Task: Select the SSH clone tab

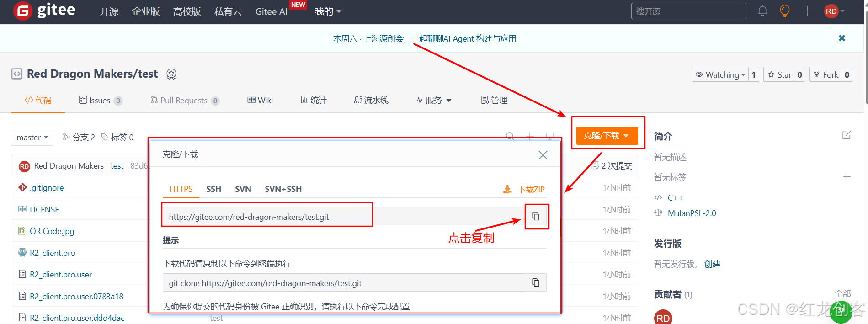Action: point(213,189)
